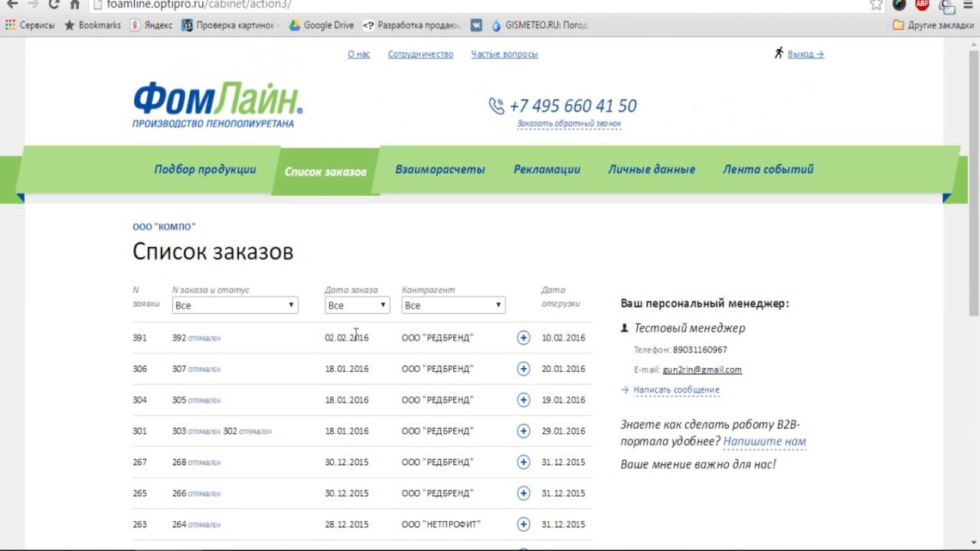This screenshot has height=551, width=980.
Task: Click ООО "НЕТПРОФИТ" contractor cell
Action: tap(441, 524)
